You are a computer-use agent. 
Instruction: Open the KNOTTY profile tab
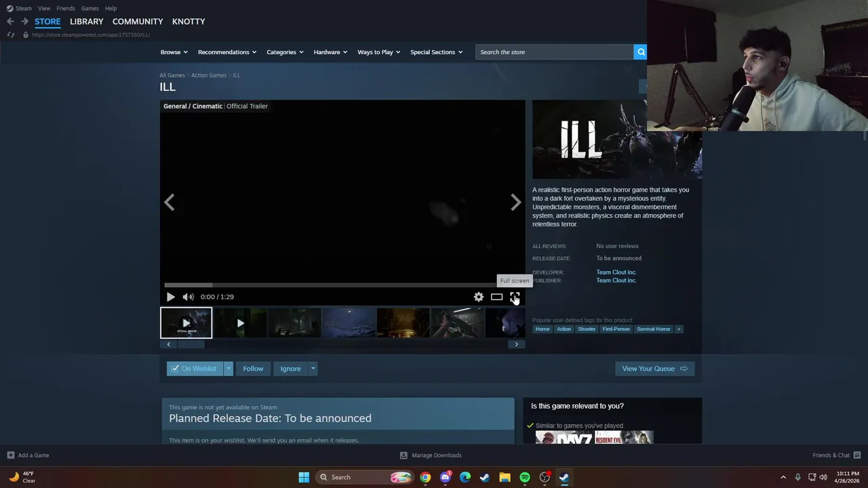tap(189, 22)
